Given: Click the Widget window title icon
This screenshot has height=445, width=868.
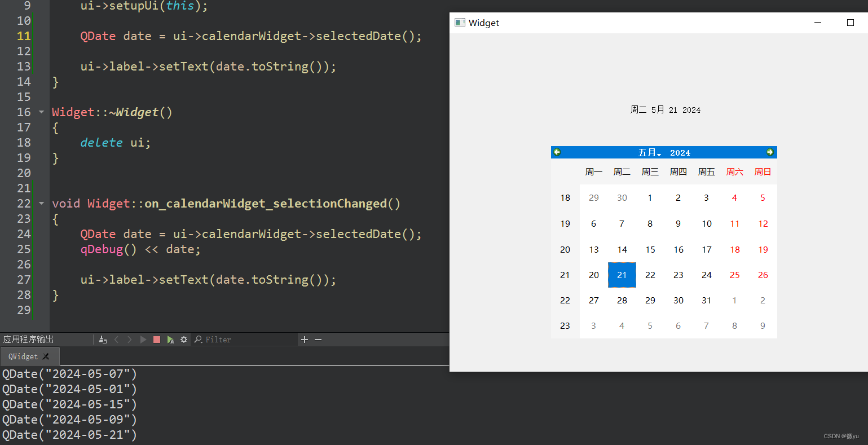Looking at the screenshot, I should pyautogui.click(x=460, y=23).
